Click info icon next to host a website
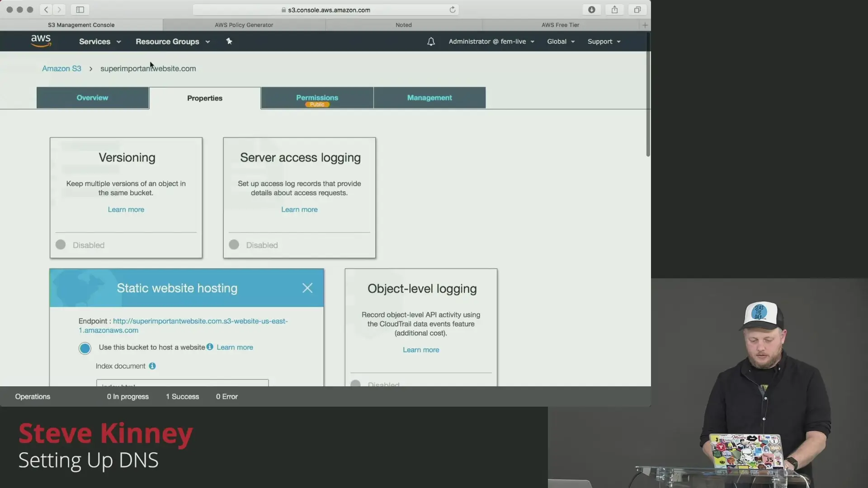This screenshot has height=488, width=868. (210, 347)
